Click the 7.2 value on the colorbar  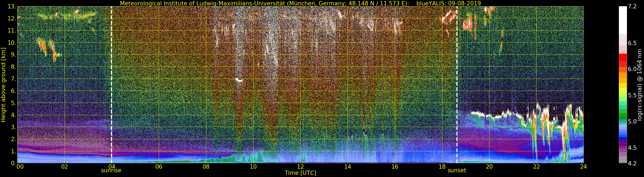[632, 6]
